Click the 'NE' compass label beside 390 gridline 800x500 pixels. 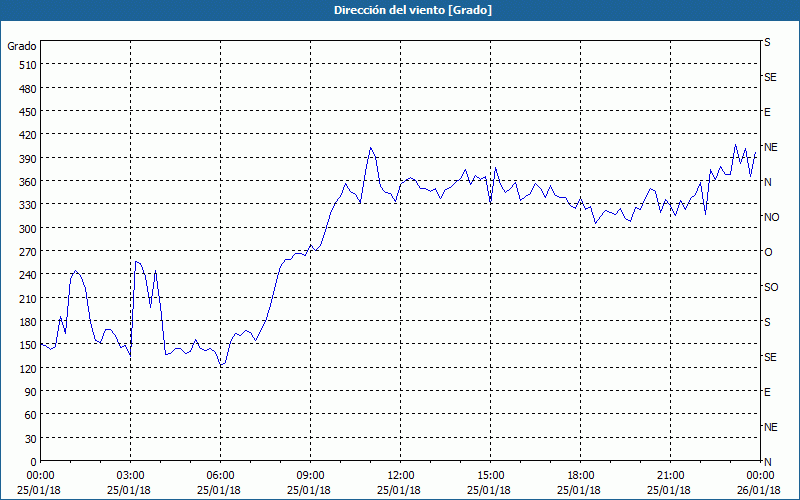click(x=770, y=147)
